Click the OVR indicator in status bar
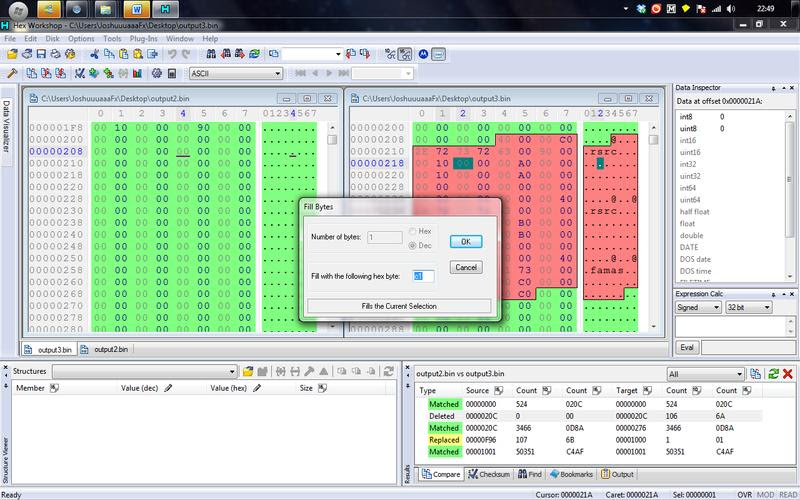The width and height of the screenshot is (800, 500). point(744,495)
